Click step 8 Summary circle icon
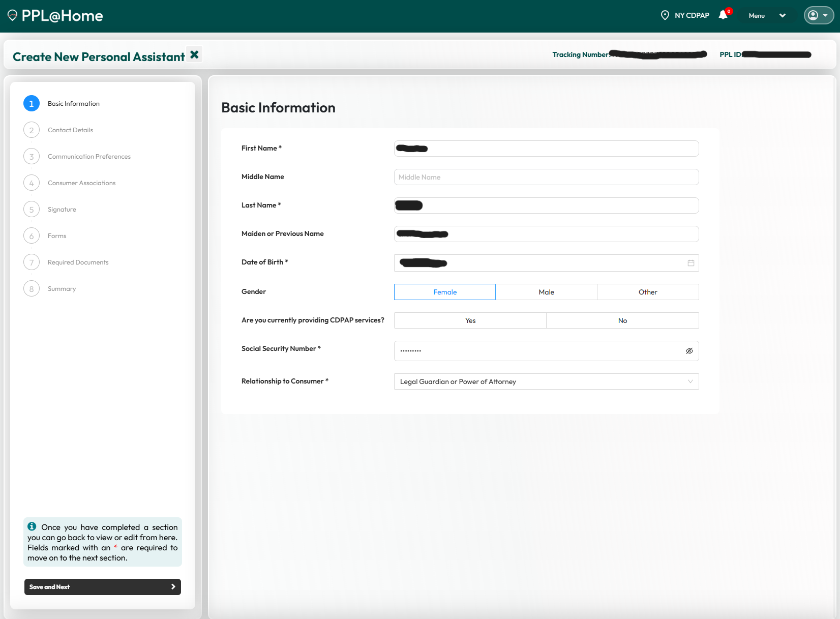Image resolution: width=840 pixels, height=619 pixels. [31, 288]
